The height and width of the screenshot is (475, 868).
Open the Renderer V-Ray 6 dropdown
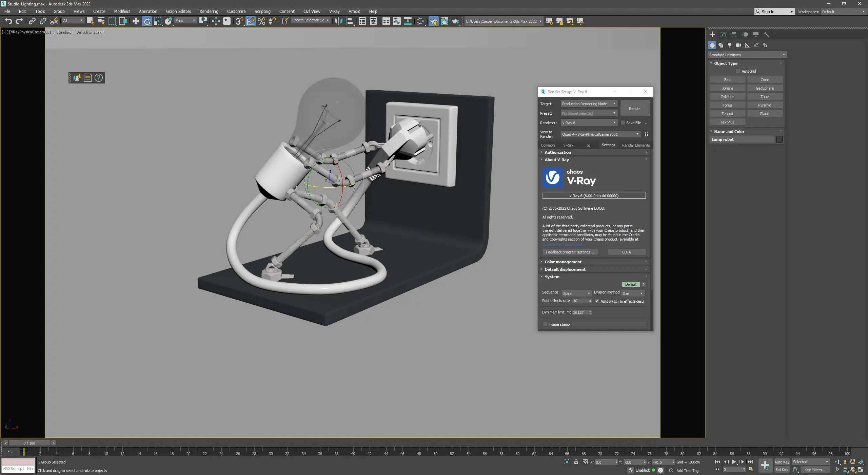coord(589,123)
